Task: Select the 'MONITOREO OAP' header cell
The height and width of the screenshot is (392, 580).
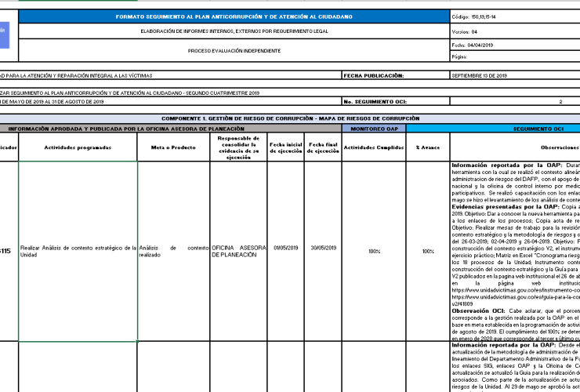Action: coord(374,128)
